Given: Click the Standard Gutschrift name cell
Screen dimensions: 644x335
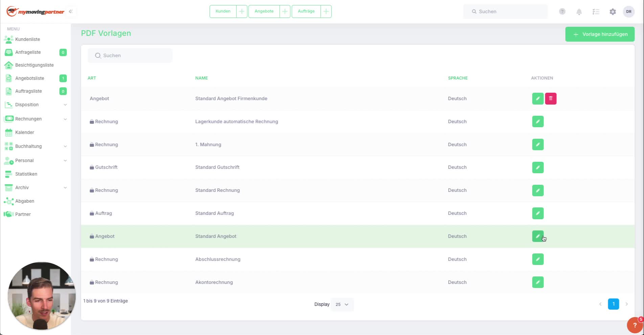Looking at the screenshot, I should [x=217, y=167].
